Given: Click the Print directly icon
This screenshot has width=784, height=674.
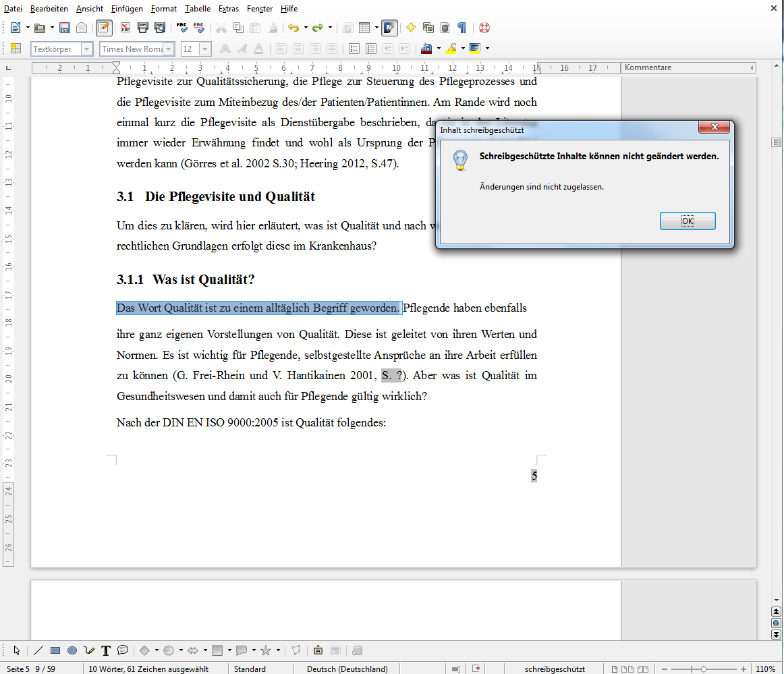Looking at the screenshot, I should coord(142,28).
